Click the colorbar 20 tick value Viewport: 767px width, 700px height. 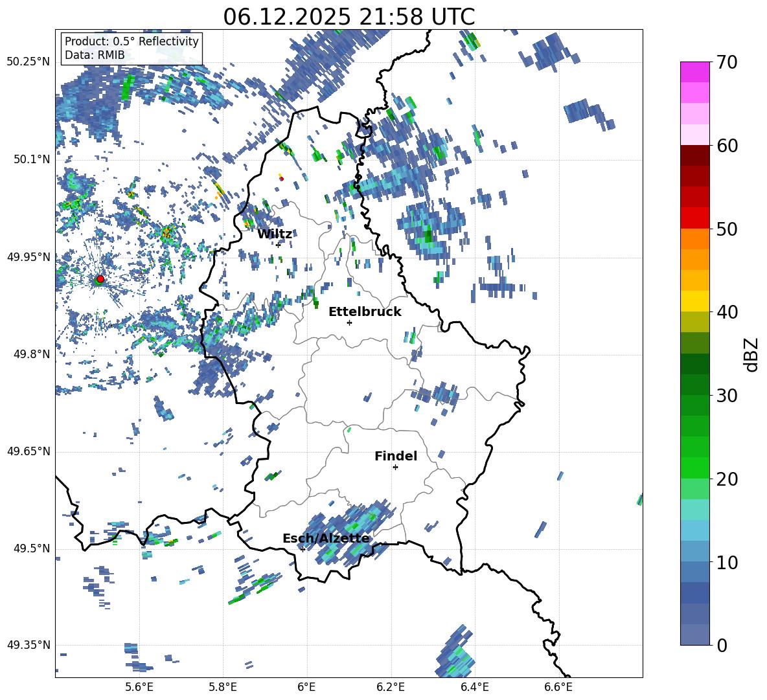point(727,479)
